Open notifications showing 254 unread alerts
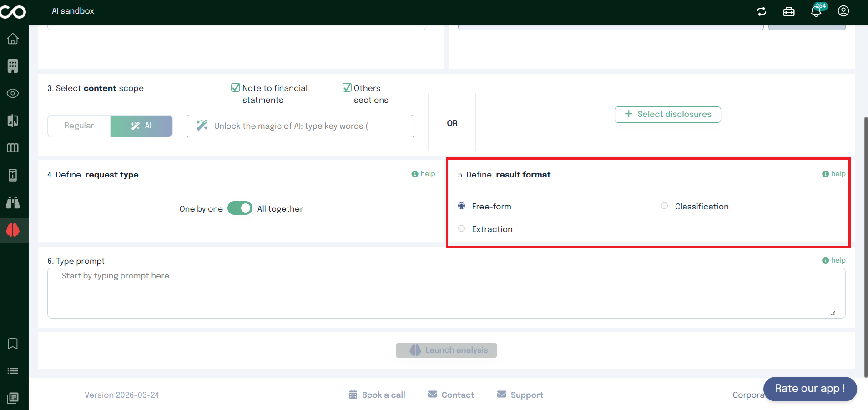Screen dimensions: 868x410 (815, 11)
